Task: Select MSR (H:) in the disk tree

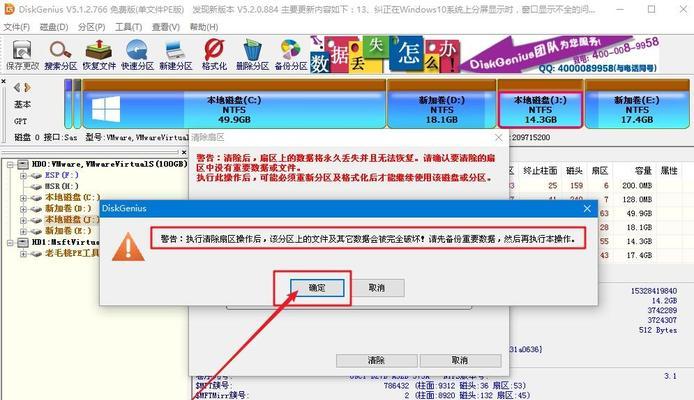Action: 62,186
